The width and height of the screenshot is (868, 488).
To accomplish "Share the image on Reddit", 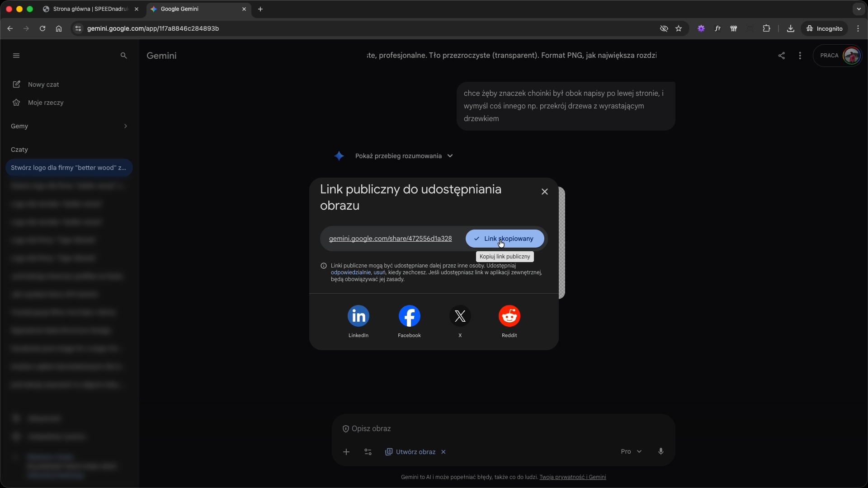I will (509, 316).
